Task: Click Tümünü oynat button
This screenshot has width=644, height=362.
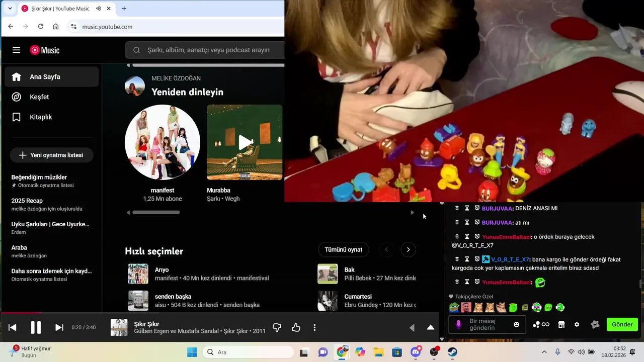Action: point(344,250)
